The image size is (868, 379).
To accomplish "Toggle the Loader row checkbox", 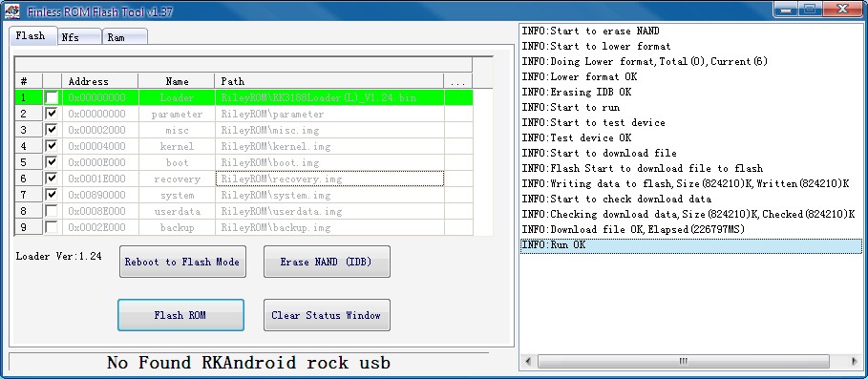I will (52, 98).
